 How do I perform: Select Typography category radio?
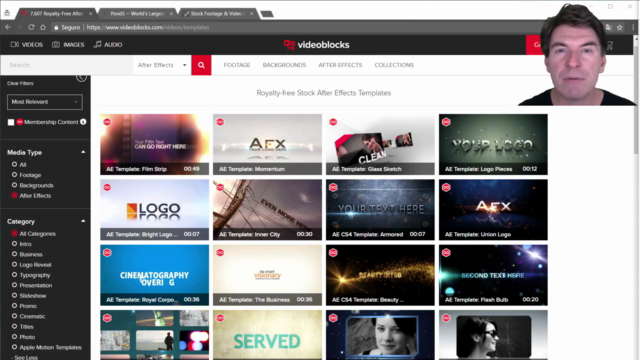(x=14, y=275)
